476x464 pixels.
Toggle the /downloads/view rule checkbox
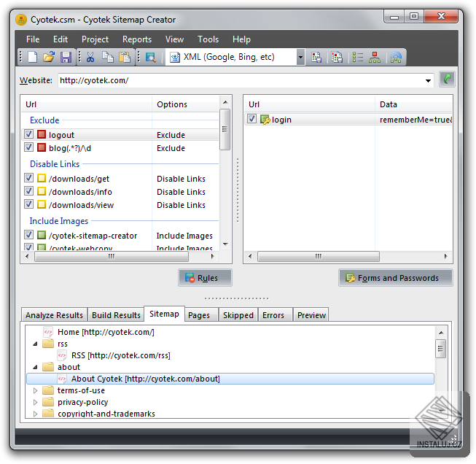click(x=29, y=204)
